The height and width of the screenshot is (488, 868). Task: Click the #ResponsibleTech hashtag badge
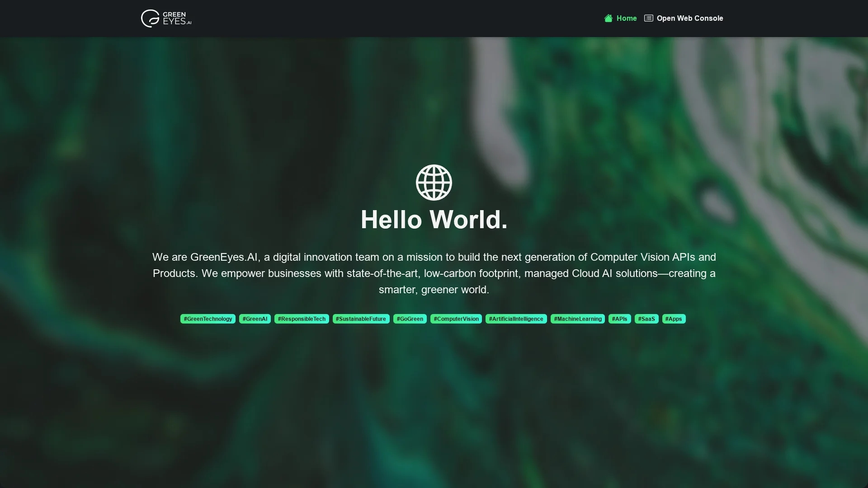302,319
